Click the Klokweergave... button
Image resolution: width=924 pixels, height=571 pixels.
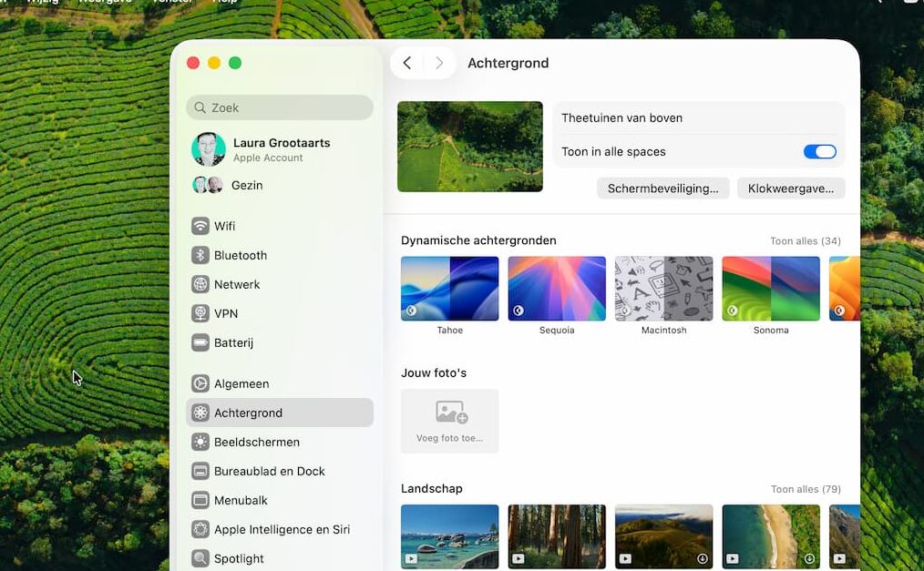[x=790, y=189]
